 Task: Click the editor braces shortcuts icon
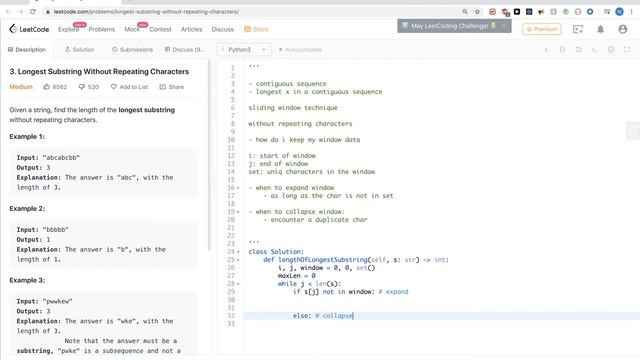562,49
